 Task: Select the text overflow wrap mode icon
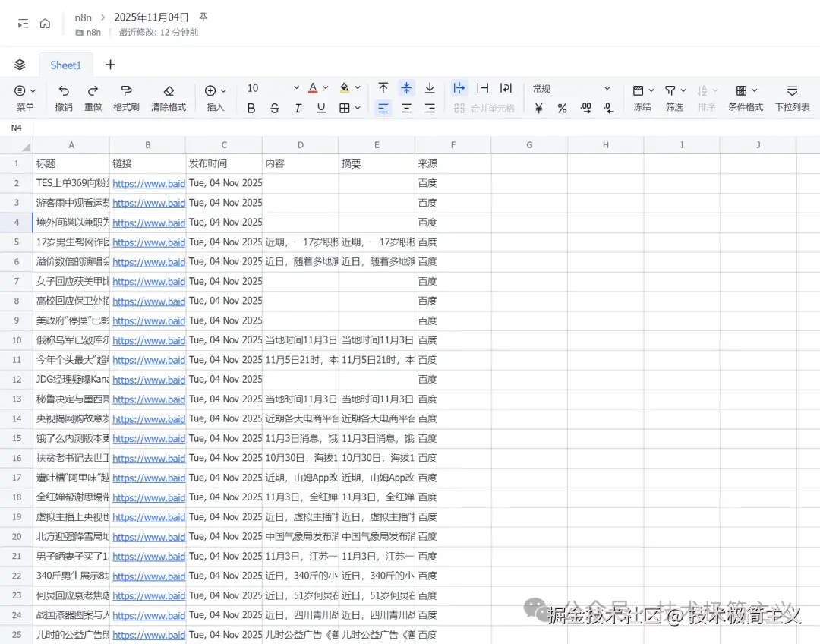pos(459,88)
